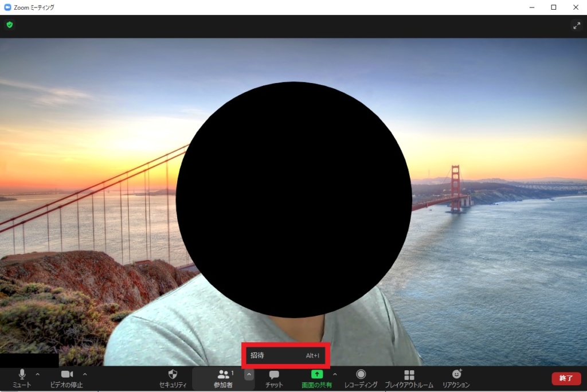Open the チャット chat bubble
Viewport: 587px width, 392px height.
pos(274,378)
